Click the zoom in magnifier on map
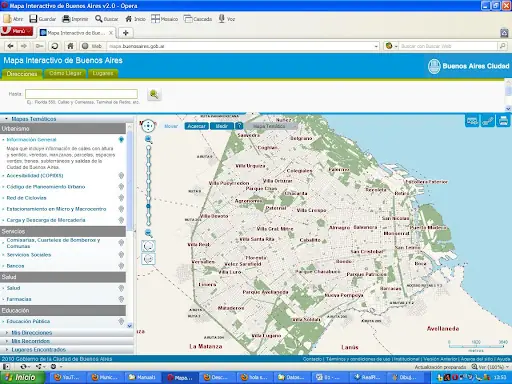 148,139
